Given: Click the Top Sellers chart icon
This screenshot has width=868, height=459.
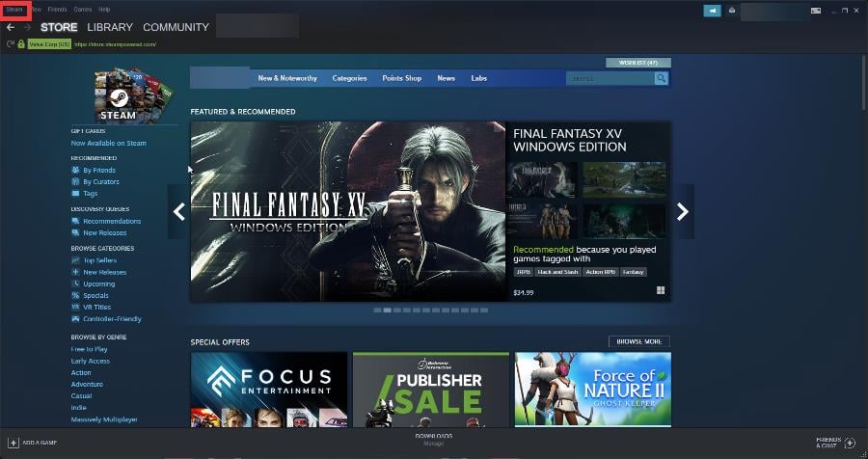Looking at the screenshot, I should 75,260.
